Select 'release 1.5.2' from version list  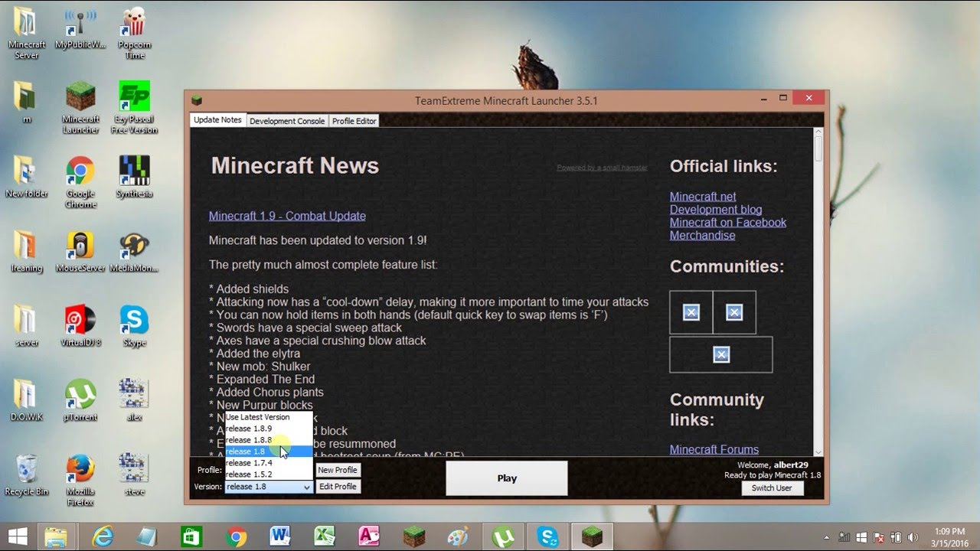(x=269, y=474)
